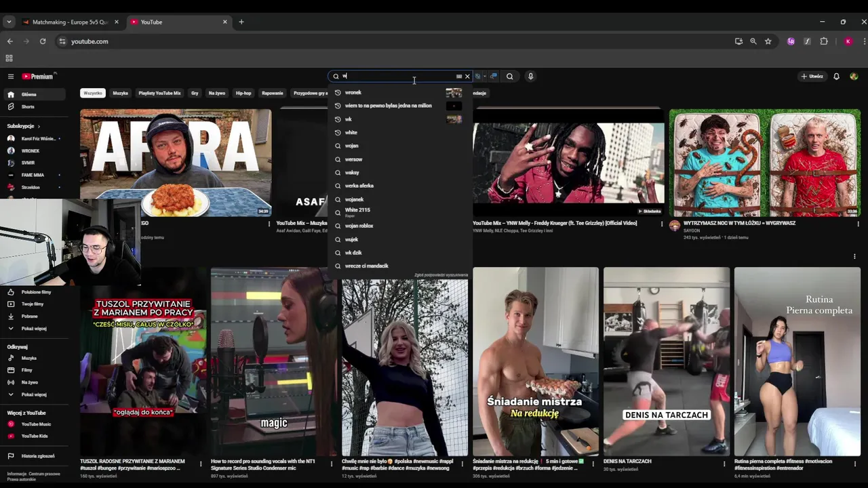This screenshot has height=488, width=868.
Task: Select the 'wojanek' suggestion
Action: [x=400, y=199]
